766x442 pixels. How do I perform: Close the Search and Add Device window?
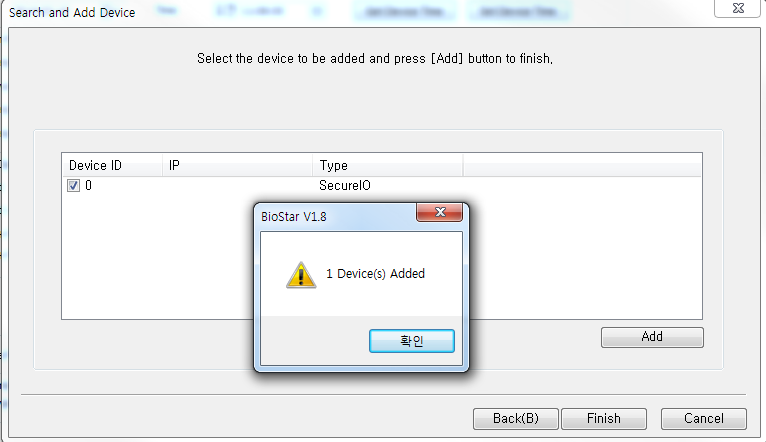tap(738, 8)
